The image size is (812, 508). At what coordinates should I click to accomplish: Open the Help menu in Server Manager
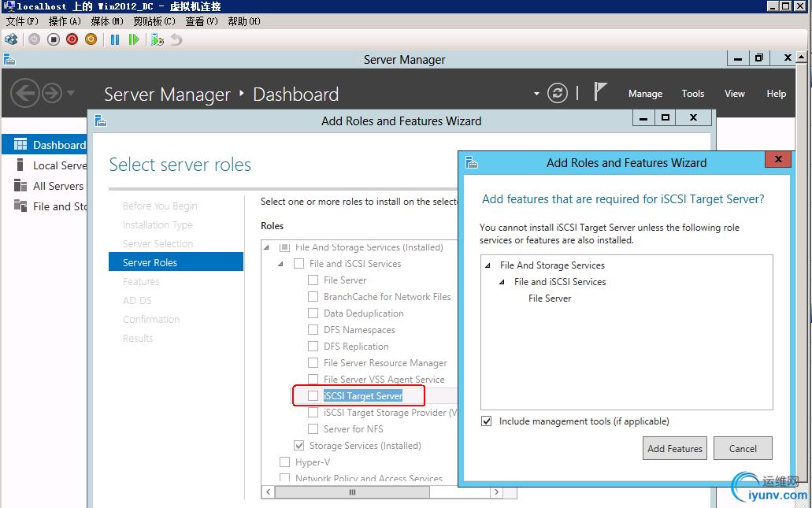click(777, 94)
